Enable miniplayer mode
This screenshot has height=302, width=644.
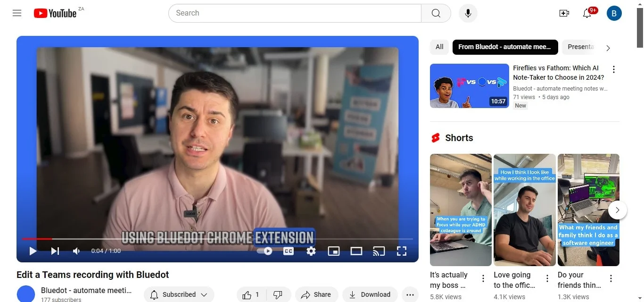click(334, 251)
